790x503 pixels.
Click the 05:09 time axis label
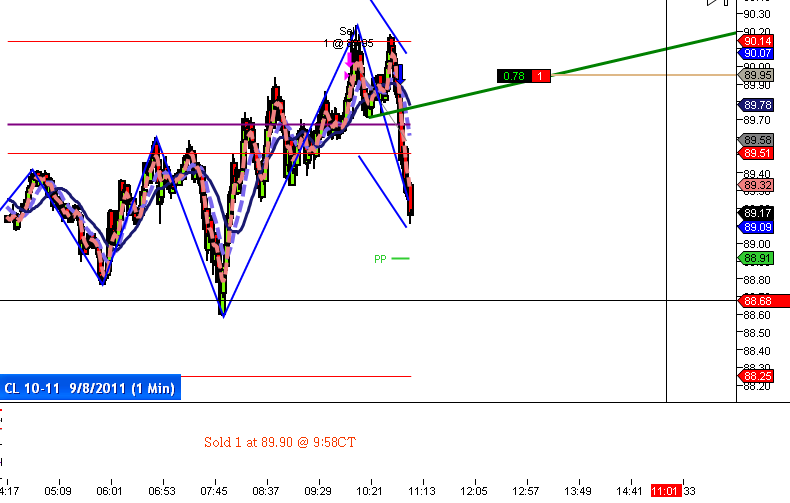pyautogui.click(x=58, y=491)
